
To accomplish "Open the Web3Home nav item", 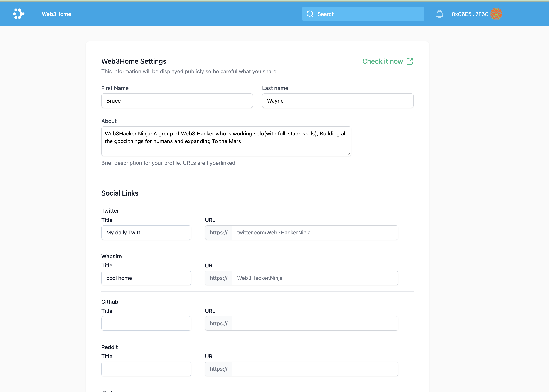I will click(x=56, y=14).
